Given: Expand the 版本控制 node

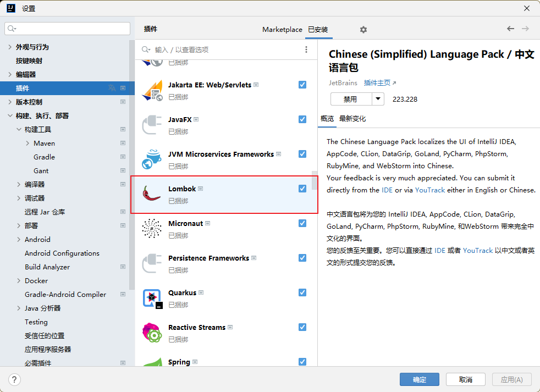Looking at the screenshot, I should (x=10, y=102).
